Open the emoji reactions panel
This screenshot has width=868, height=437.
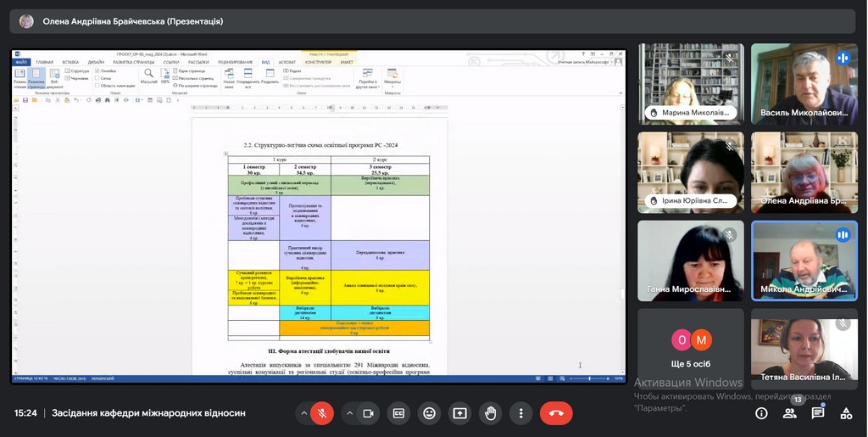429,413
